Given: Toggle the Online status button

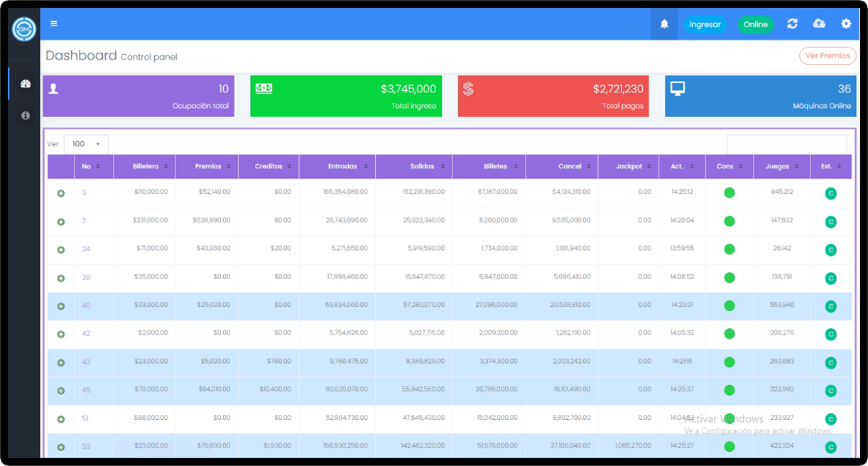Looking at the screenshot, I should 755,24.
